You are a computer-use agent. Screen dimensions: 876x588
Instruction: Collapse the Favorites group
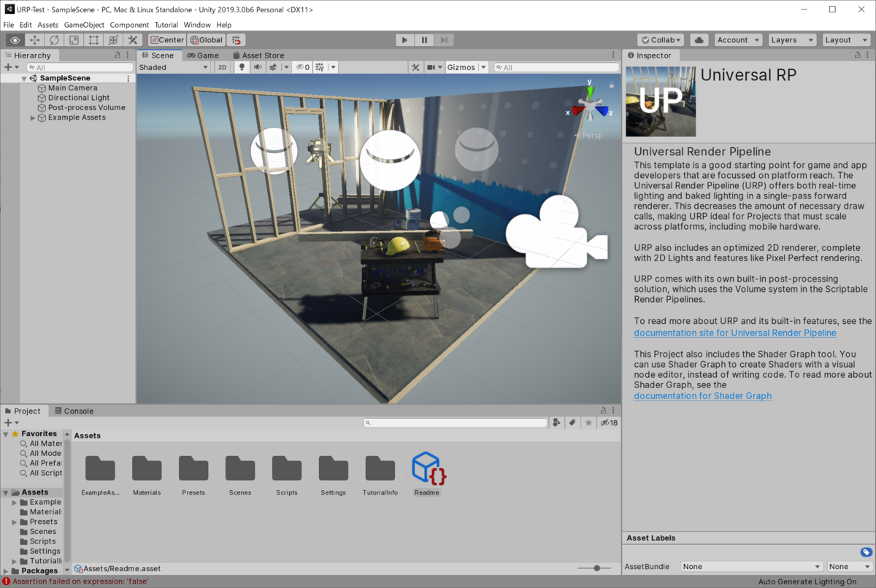pyautogui.click(x=6, y=433)
